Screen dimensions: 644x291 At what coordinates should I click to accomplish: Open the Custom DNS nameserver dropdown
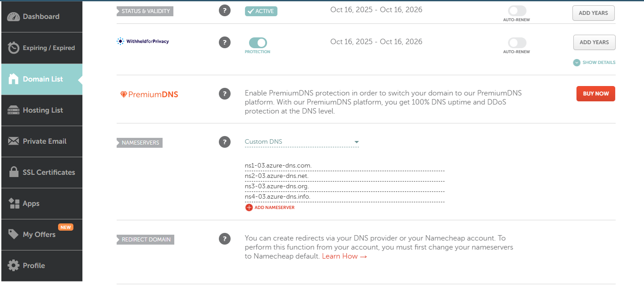click(x=302, y=142)
